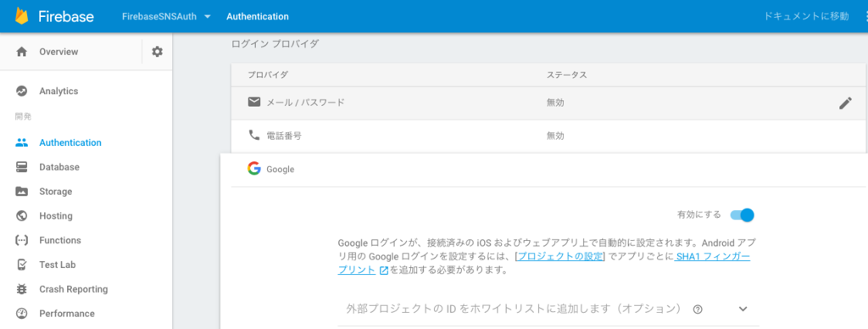Click the 無効 status of 電話番号
The width and height of the screenshot is (868, 329).
(555, 135)
